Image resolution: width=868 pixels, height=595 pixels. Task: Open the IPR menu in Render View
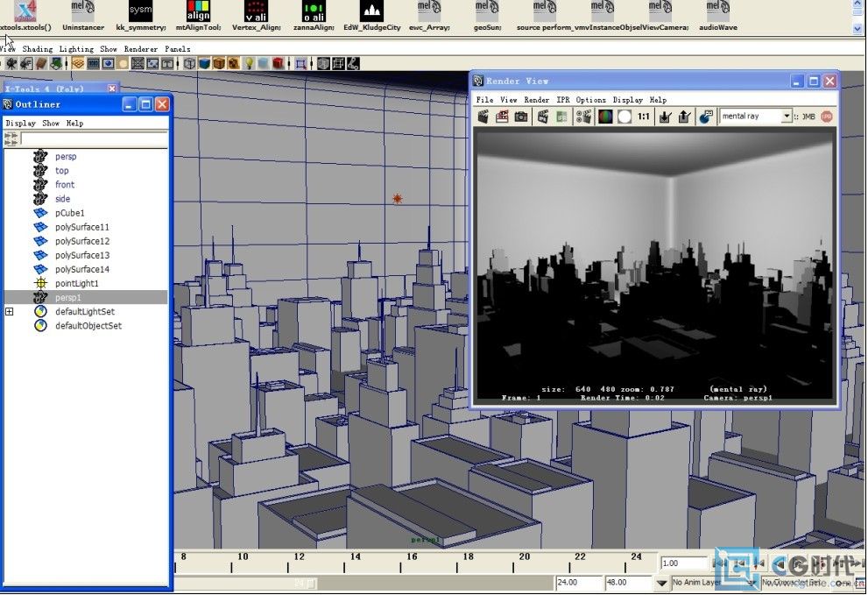point(563,100)
